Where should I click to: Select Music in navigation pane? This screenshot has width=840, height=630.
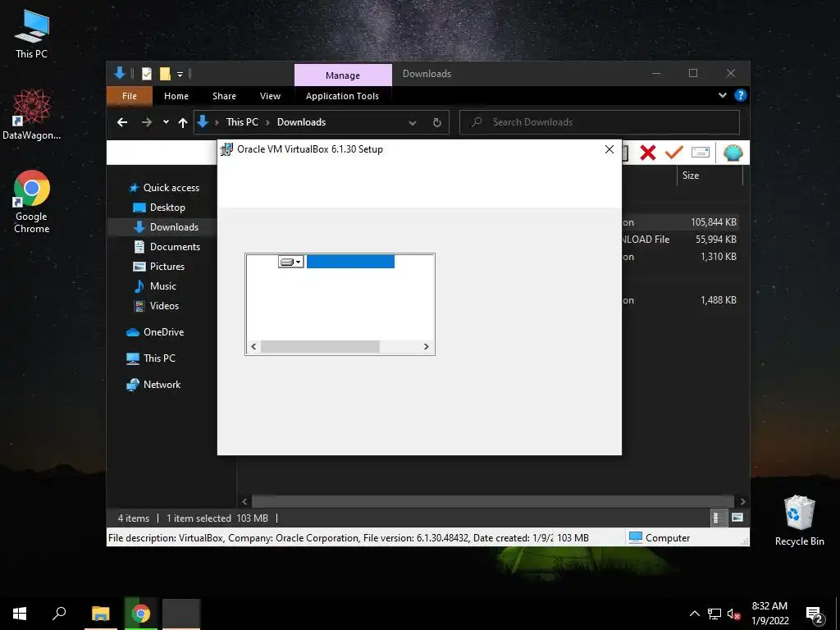pos(154,286)
